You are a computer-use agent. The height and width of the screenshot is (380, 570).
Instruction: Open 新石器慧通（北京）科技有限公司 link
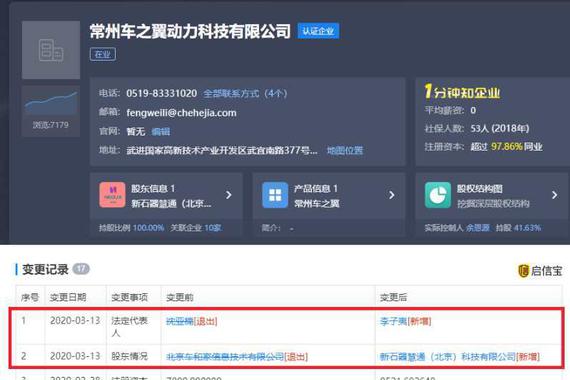[447, 357]
